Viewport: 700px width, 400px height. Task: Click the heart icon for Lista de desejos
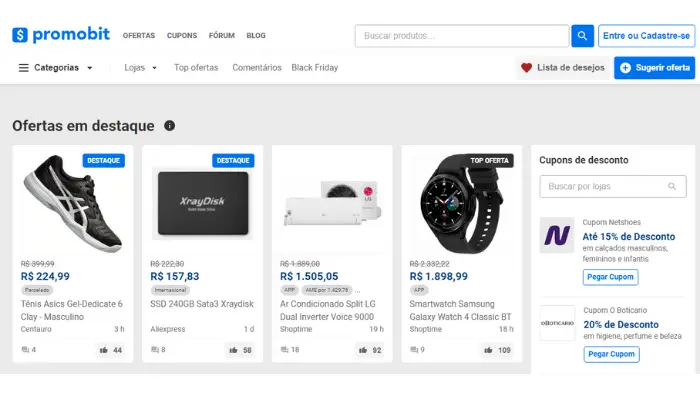[x=526, y=68]
